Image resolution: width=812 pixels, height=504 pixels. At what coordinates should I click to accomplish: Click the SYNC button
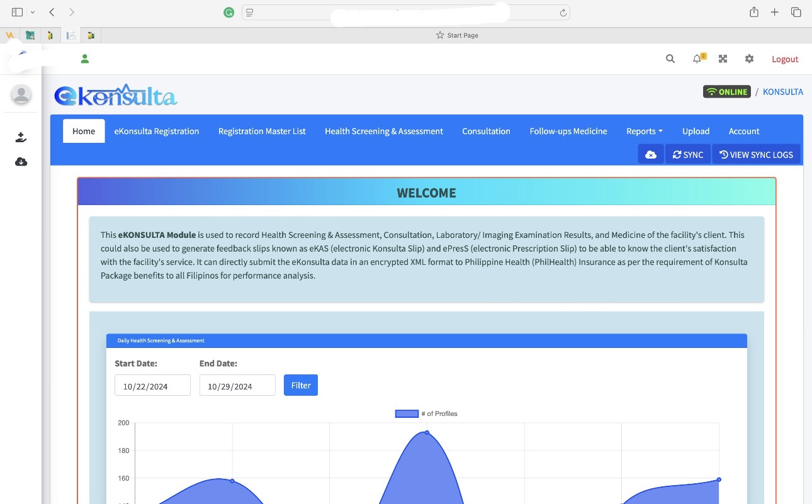click(688, 154)
